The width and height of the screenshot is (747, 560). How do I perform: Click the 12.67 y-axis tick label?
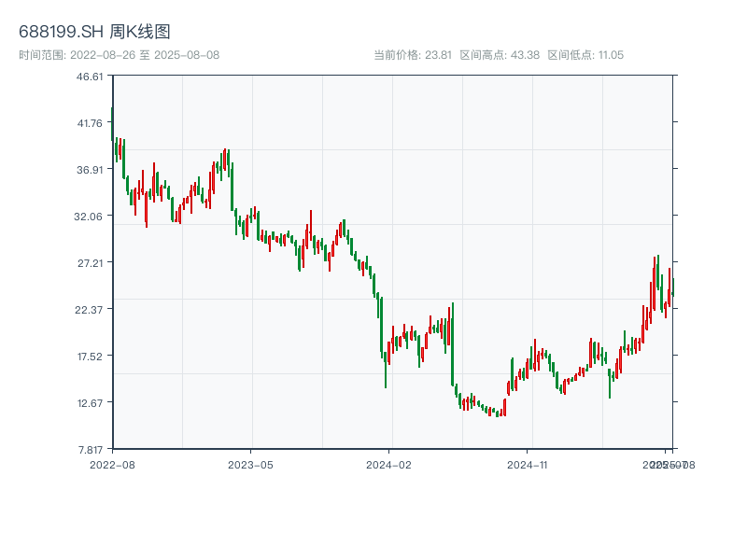[x=90, y=403]
